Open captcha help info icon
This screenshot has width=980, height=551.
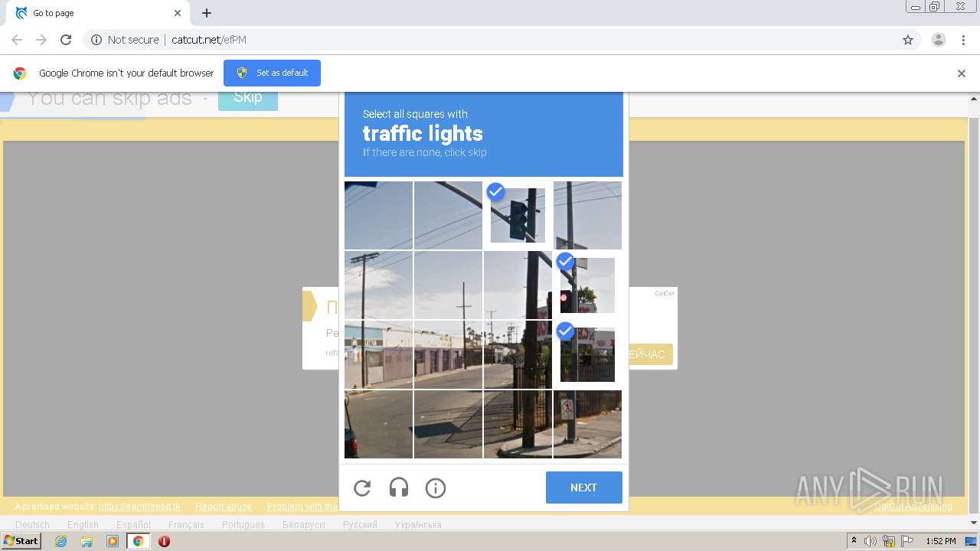tap(436, 488)
